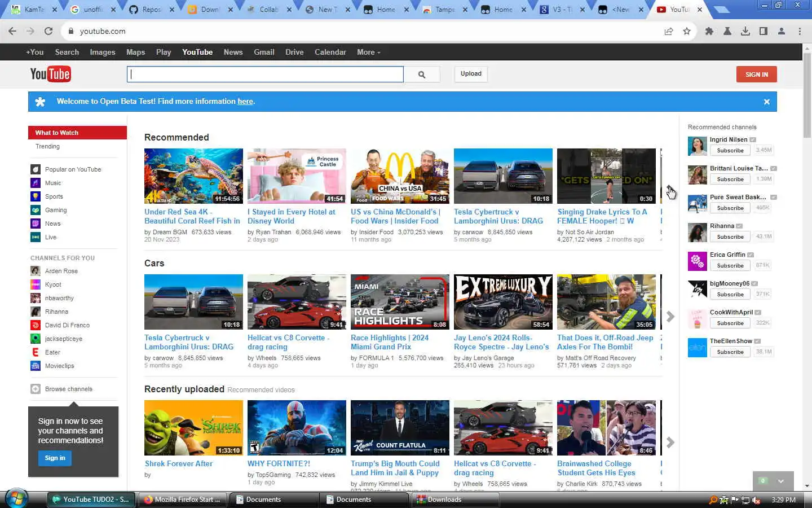812x508 pixels.
Task: Open Jay Leno's Extreme Luxury thumbnail
Action: click(503, 302)
